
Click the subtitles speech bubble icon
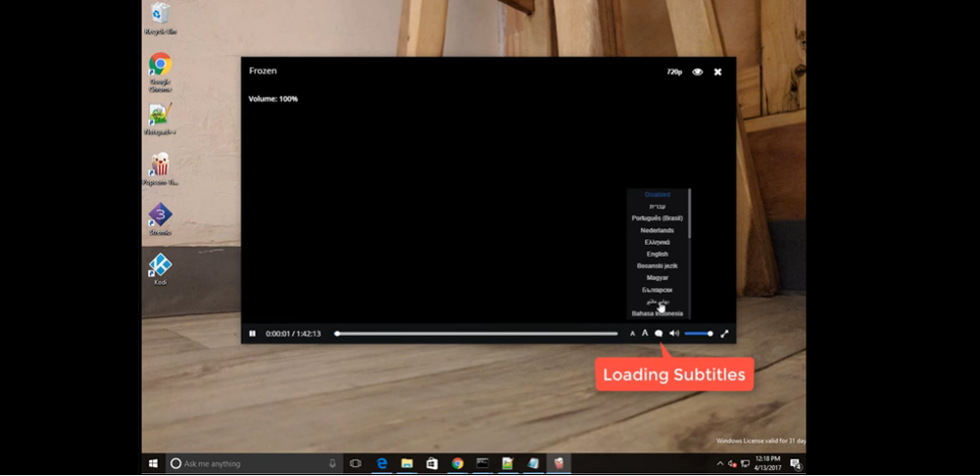point(659,334)
